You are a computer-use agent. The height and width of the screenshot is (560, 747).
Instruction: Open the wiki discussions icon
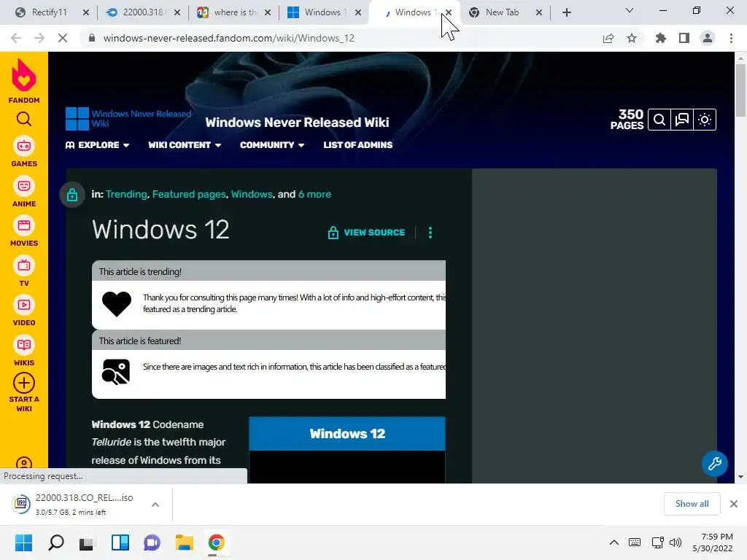tap(682, 120)
